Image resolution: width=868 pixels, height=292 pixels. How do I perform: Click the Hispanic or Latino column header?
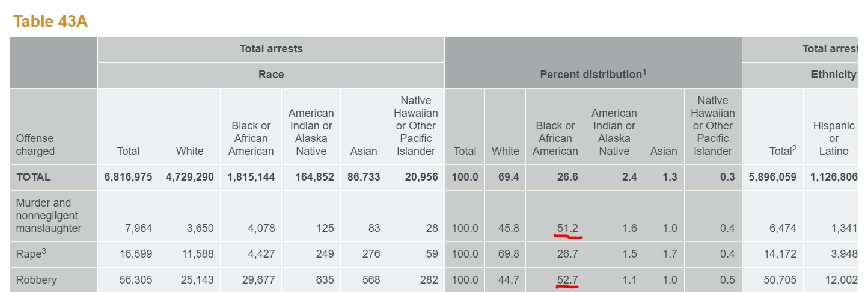coord(833,138)
